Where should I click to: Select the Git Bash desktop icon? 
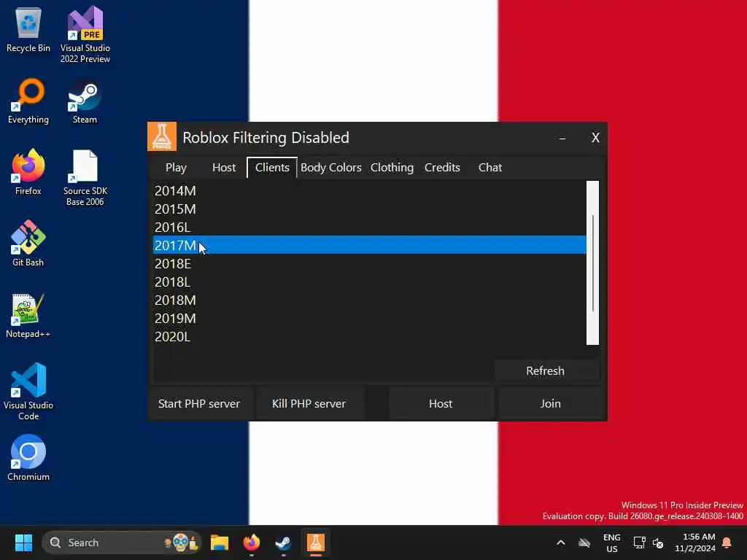(x=28, y=244)
